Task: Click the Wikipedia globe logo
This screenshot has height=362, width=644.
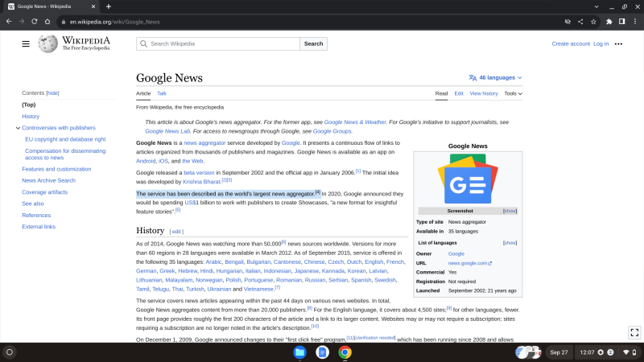Action: point(47,43)
